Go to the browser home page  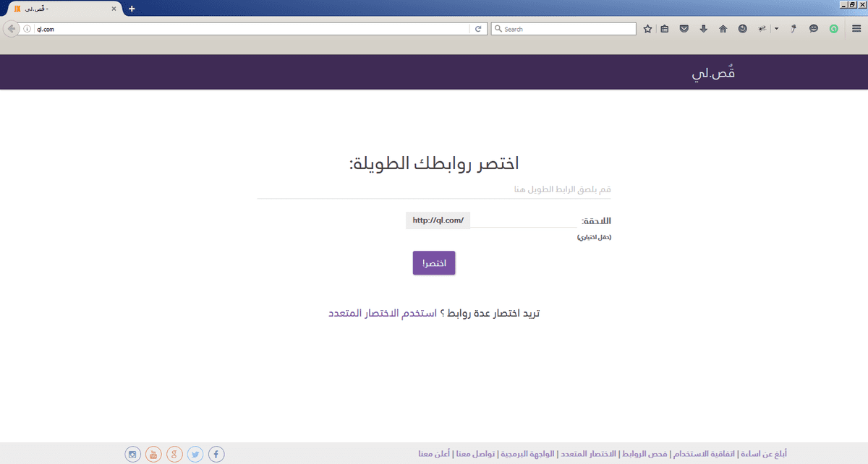pos(723,29)
